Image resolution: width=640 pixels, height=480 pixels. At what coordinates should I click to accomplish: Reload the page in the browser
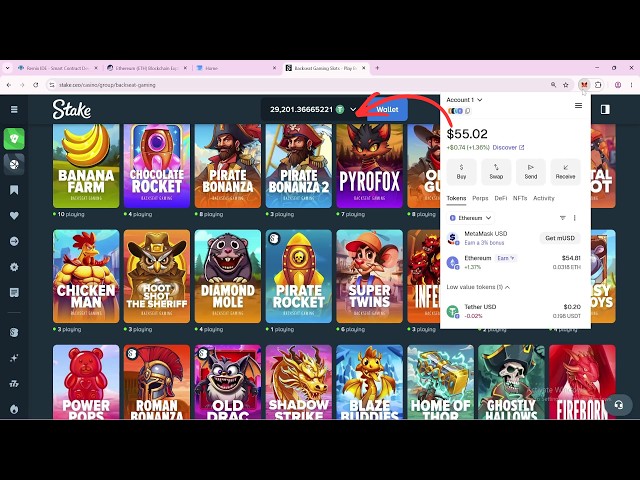(36, 85)
